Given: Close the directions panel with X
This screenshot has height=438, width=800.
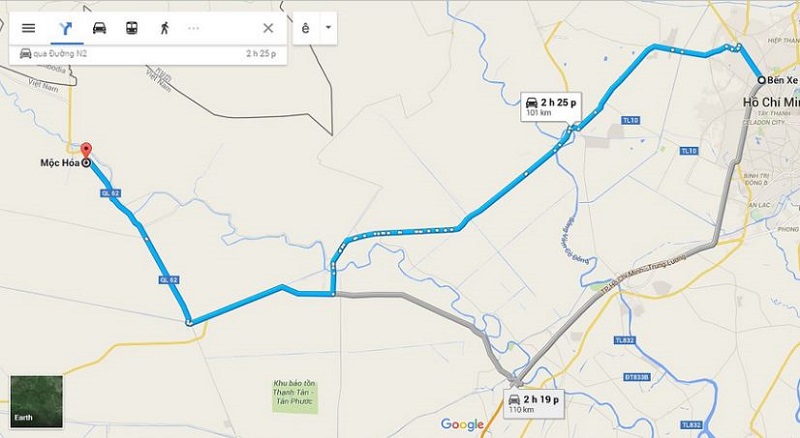Looking at the screenshot, I should [268, 28].
